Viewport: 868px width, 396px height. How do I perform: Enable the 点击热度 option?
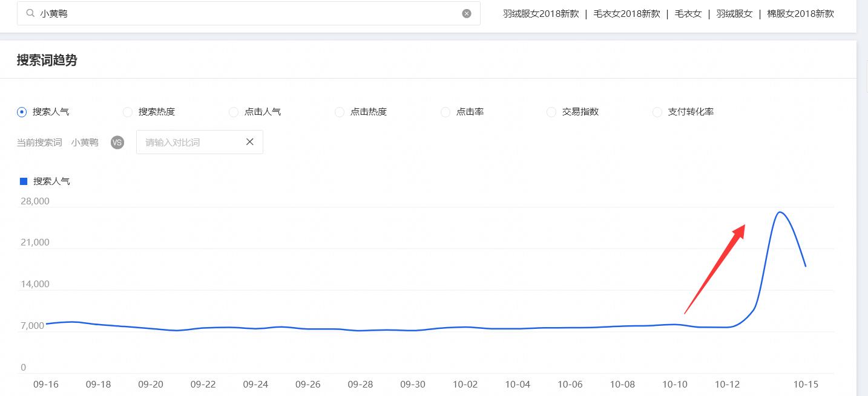(339, 112)
